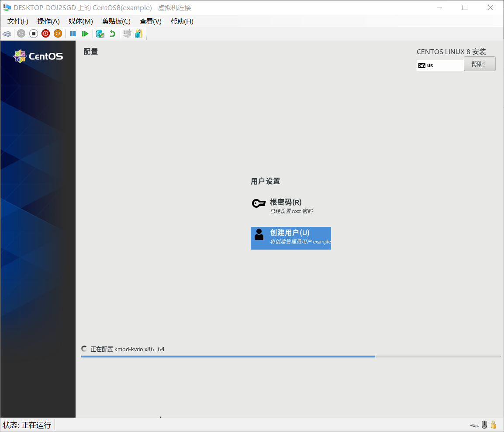
Task: Maximize the VM connection window
Action: (x=465, y=7)
